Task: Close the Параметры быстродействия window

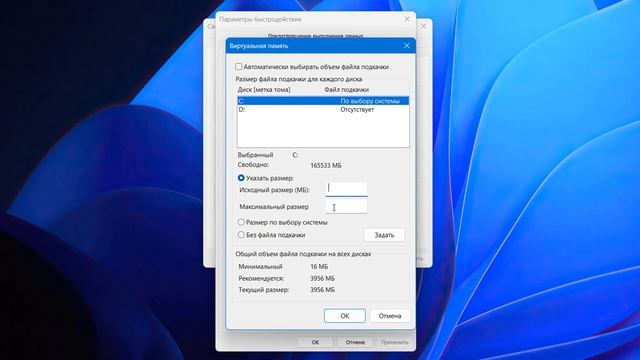Action: [407, 19]
